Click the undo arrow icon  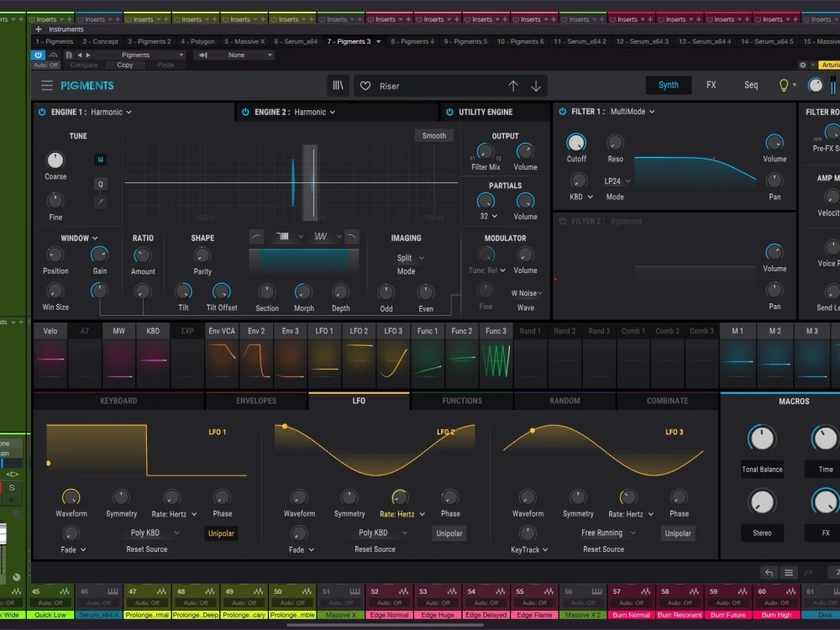point(769,573)
